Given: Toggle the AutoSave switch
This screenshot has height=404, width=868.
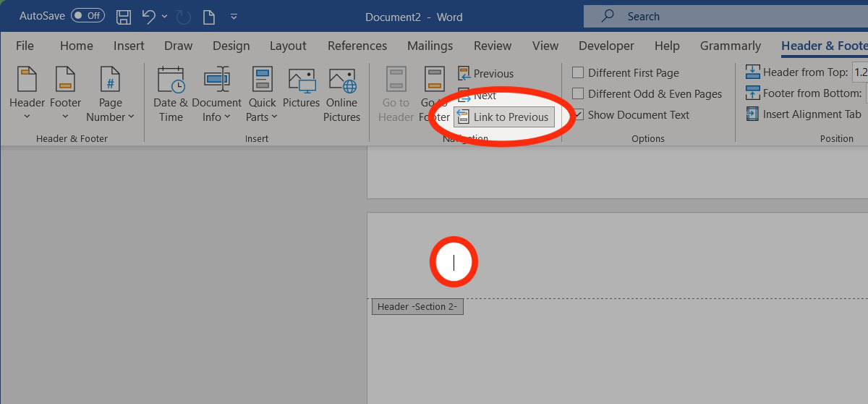Looking at the screenshot, I should [88, 16].
